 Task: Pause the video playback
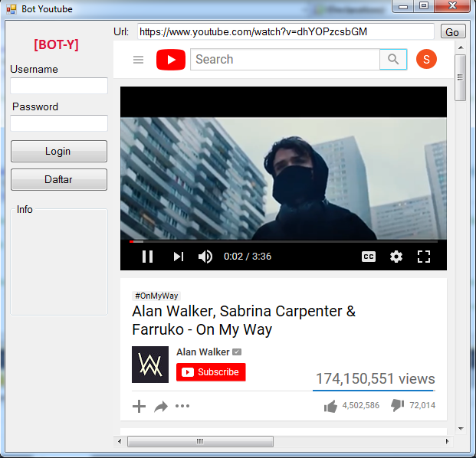click(x=147, y=257)
